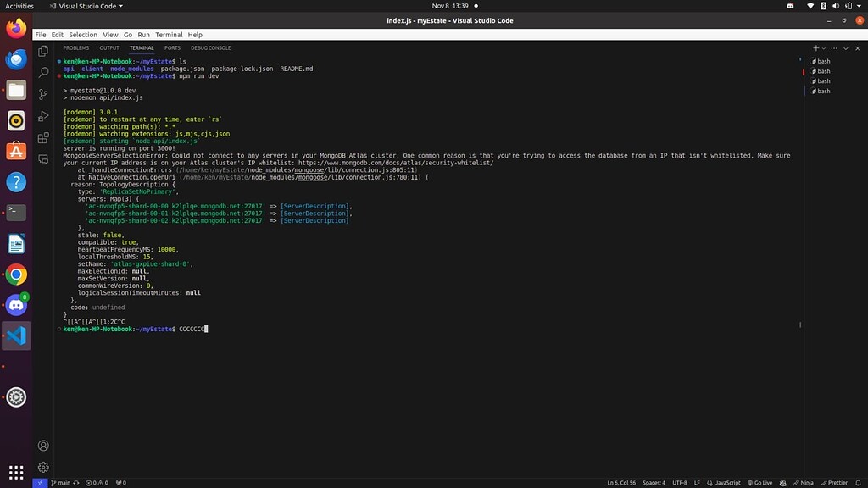Follow the mongodb.com security-whitelist link
This screenshot has width=868, height=488.
click(x=396, y=164)
